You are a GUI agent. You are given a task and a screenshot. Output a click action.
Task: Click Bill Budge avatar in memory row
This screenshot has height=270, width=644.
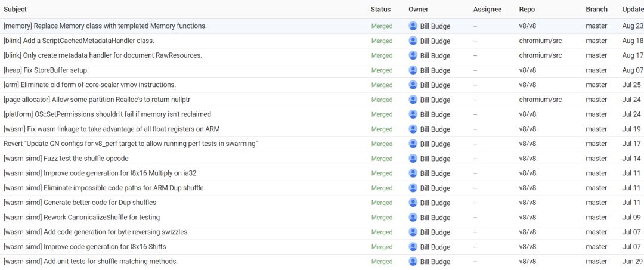point(413,26)
